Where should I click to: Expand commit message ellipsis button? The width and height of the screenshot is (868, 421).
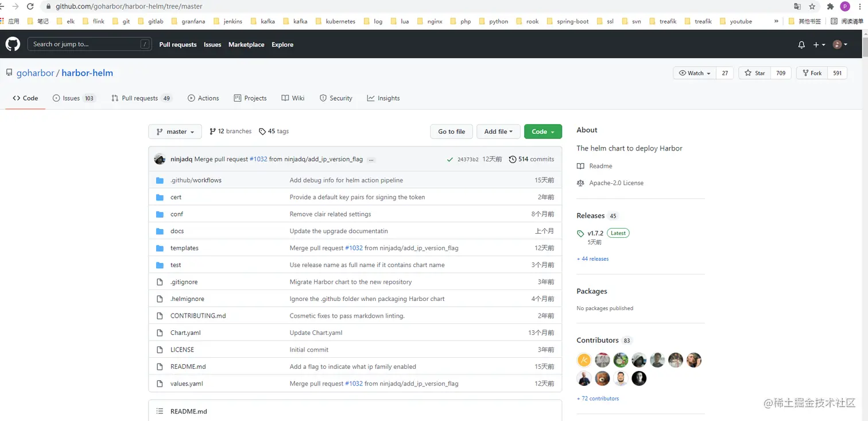[x=371, y=159]
